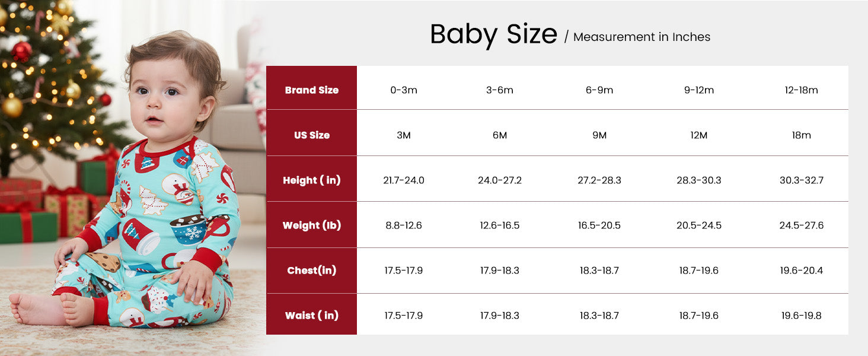
Task: Select the 3-6m brand size cell
Action: (x=500, y=90)
